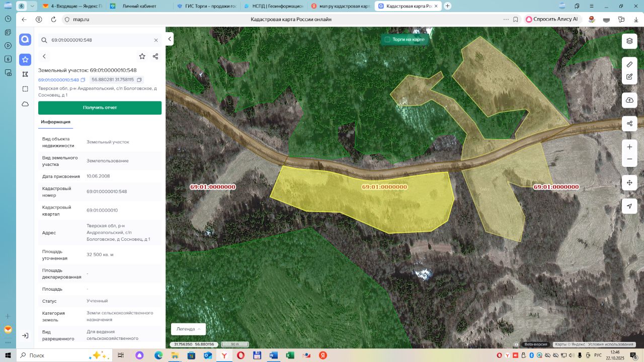Collapse the left information panel
Image resolution: width=644 pixels, height=362 pixels.
point(170,39)
